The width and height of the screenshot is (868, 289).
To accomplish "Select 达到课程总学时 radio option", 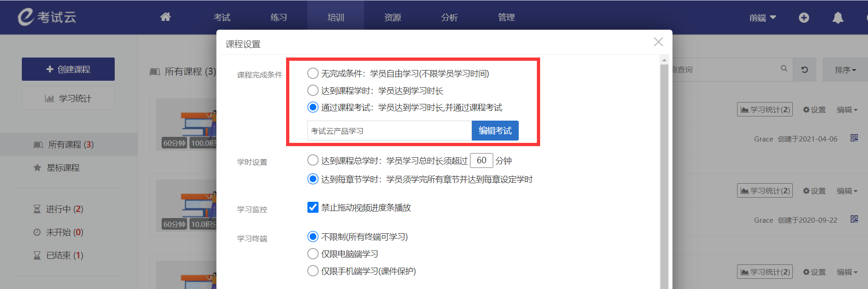I will (x=313, y=161).
